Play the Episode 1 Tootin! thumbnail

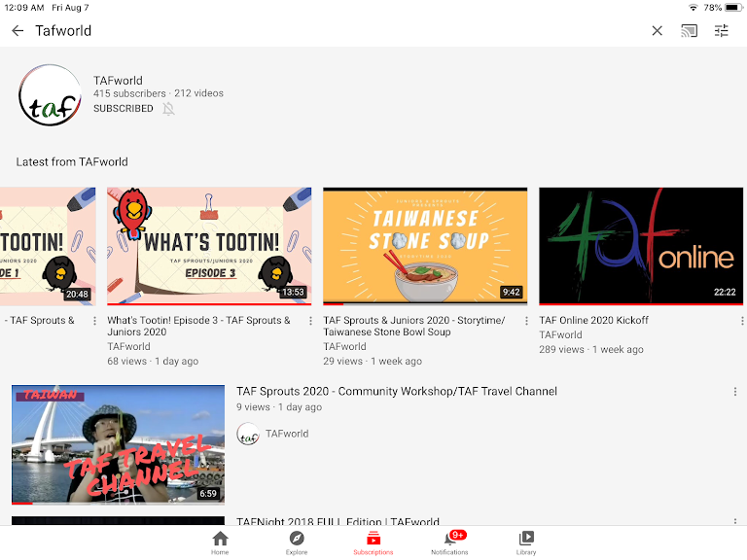coord(48,246)
